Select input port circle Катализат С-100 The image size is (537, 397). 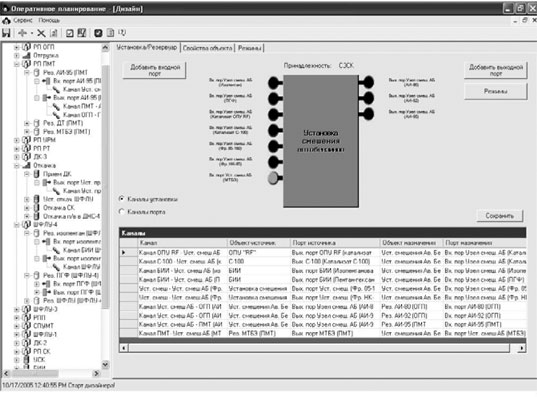click(274, 130)
